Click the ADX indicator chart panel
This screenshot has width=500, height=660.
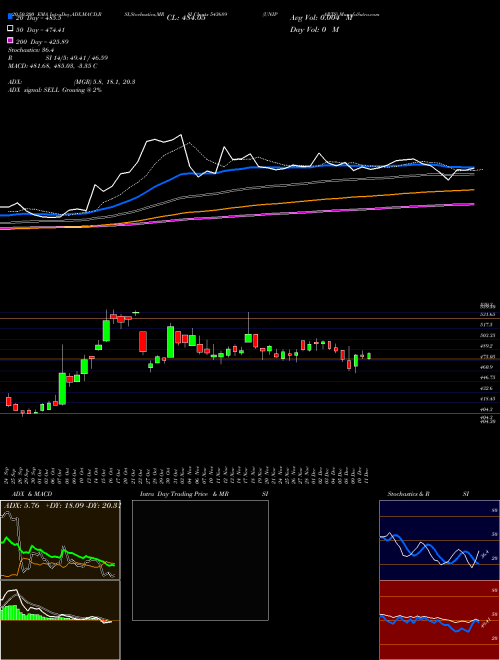pos(60,540)
